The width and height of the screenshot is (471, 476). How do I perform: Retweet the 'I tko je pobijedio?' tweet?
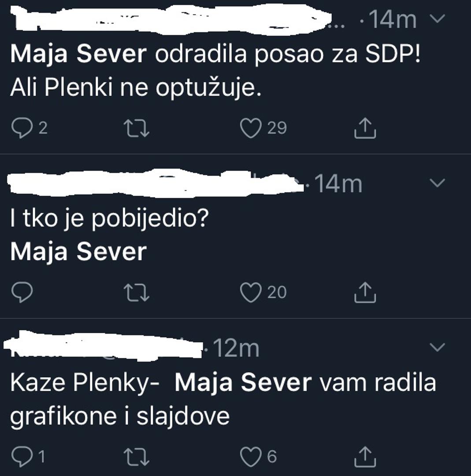click(x=137, y=293)
